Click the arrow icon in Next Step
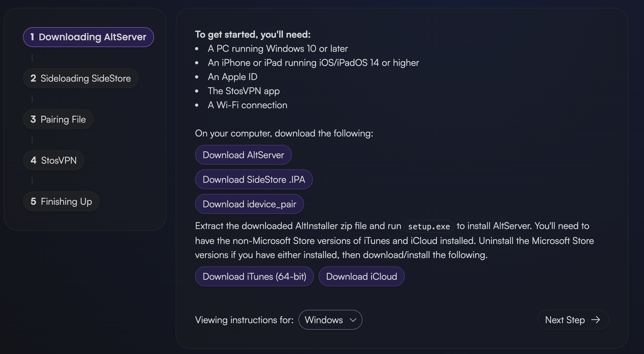The height and width of the screenshot is (354, 644). pyautogui.click(x=595, y=320)
